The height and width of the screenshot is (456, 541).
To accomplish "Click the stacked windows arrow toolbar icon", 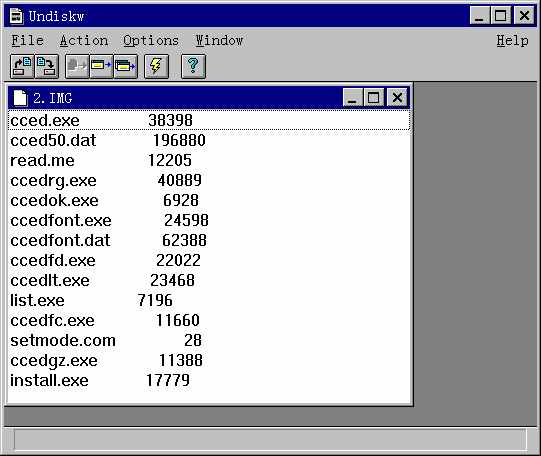I will [x=126, y=66].
